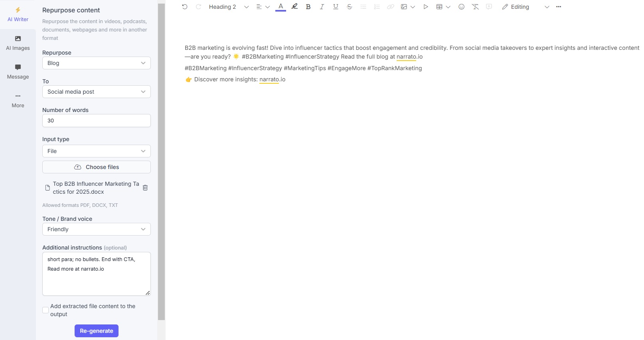Change the font color

click(x=281, y=7)
